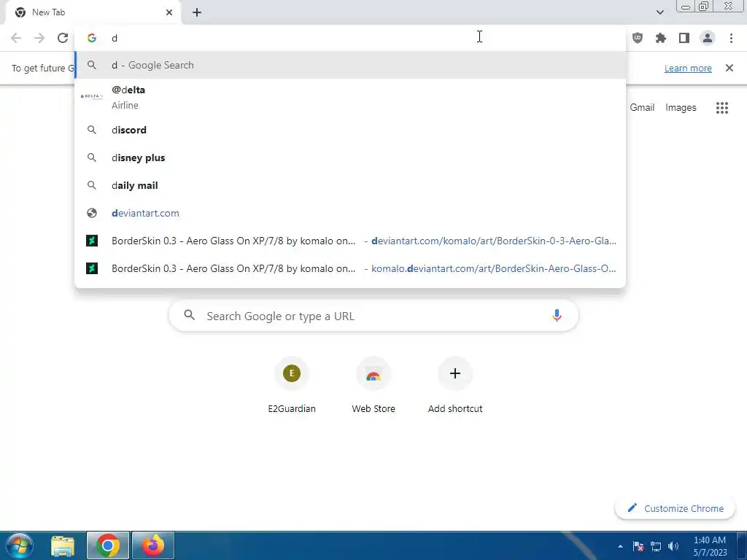747x560 pixels.
Task: Open the deviantart.com suggestion
Action: [350, 213]
